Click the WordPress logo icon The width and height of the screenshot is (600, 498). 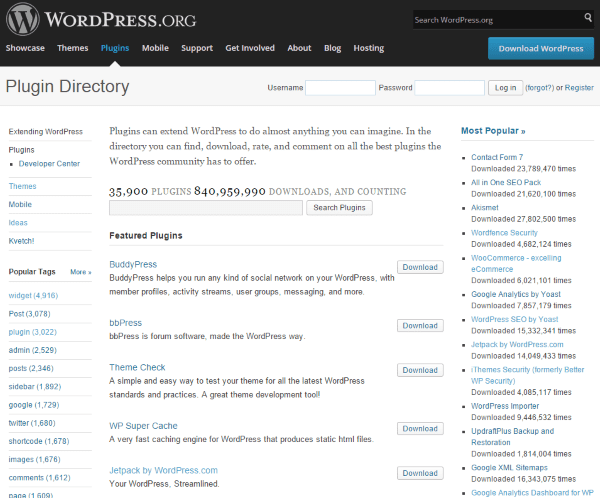coord(22,19)
